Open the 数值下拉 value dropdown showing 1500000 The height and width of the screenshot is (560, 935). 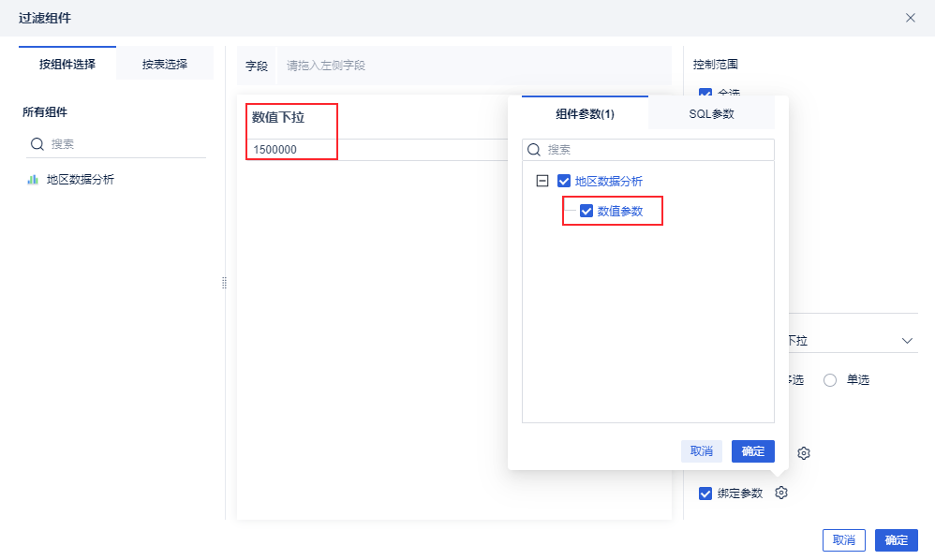(375, 150)
